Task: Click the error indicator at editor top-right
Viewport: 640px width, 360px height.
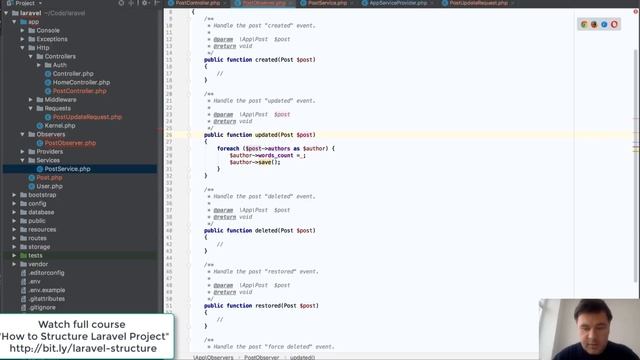Action: point(636,11)
